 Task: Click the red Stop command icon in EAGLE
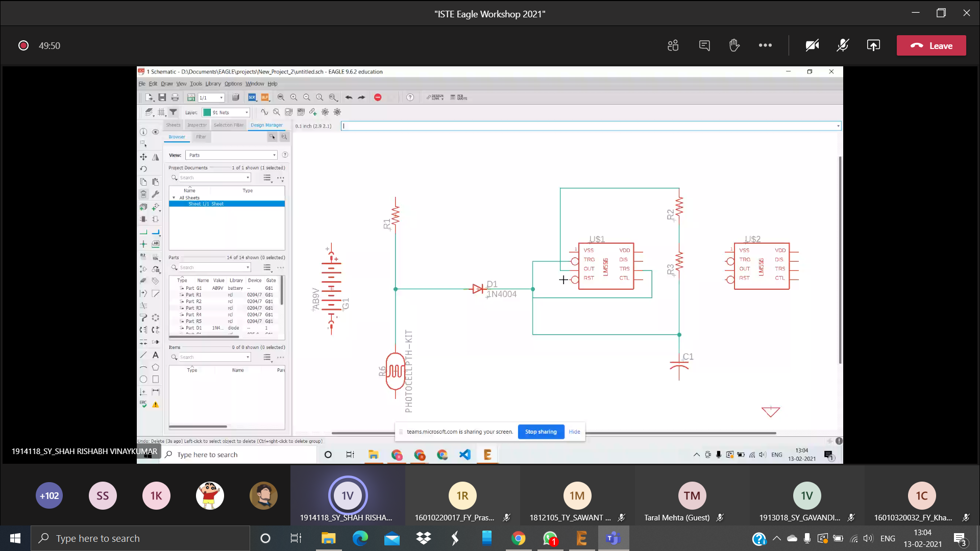[x=378, y=97]
